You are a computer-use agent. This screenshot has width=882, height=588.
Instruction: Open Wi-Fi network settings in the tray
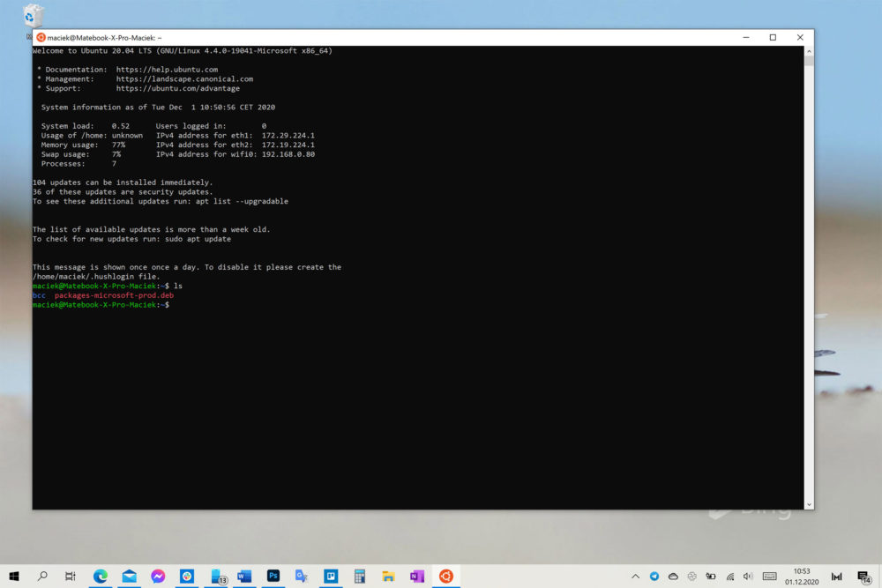click(730, 577)
